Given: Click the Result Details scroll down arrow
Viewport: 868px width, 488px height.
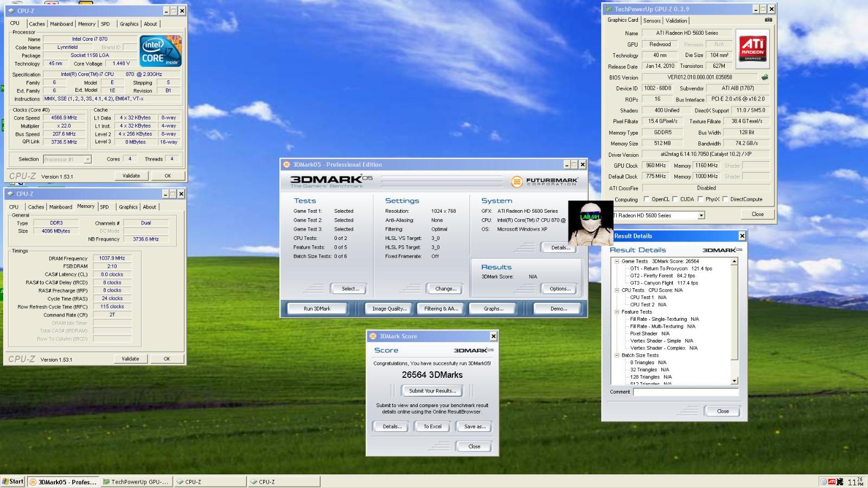Looking at the screenshot, I should tap(735, 381).
